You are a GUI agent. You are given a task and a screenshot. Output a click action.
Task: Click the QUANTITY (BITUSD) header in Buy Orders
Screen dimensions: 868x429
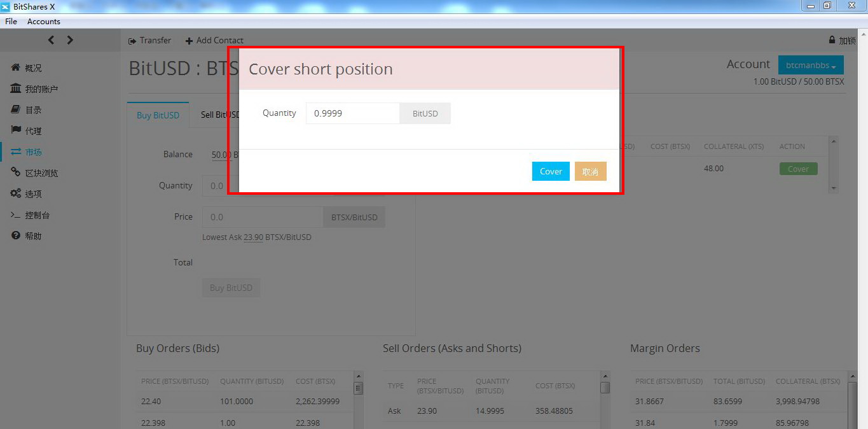[x=252, y=381]
